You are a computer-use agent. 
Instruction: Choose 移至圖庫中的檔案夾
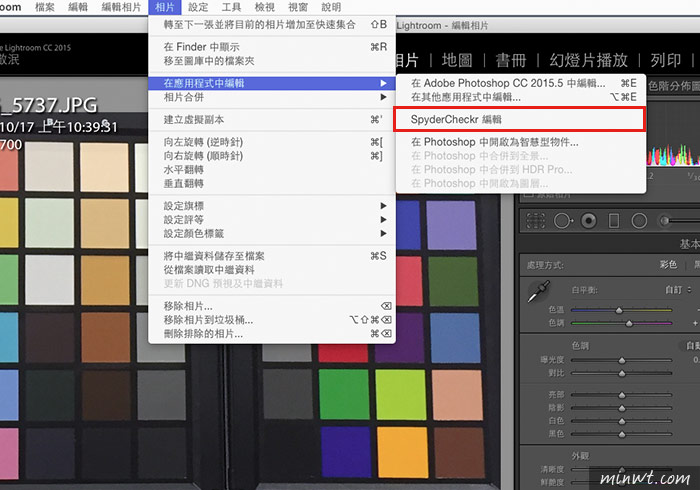(x=272, y=60)
